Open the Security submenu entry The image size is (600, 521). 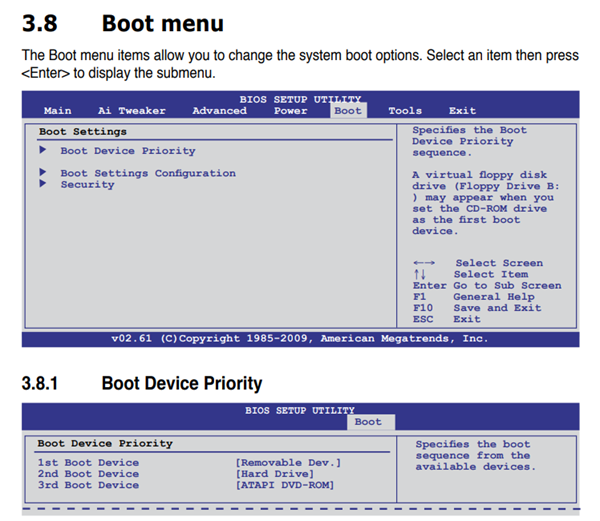[87, 184]
